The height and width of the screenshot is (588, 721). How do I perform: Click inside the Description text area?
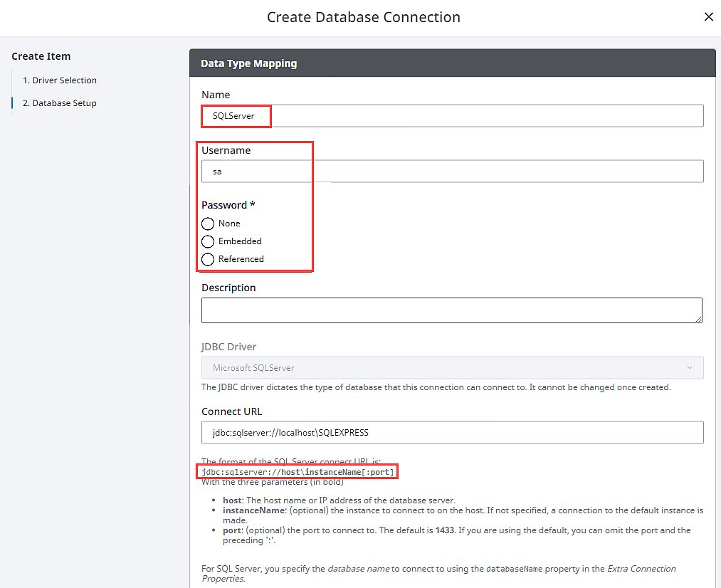click(x=452, y=310)
